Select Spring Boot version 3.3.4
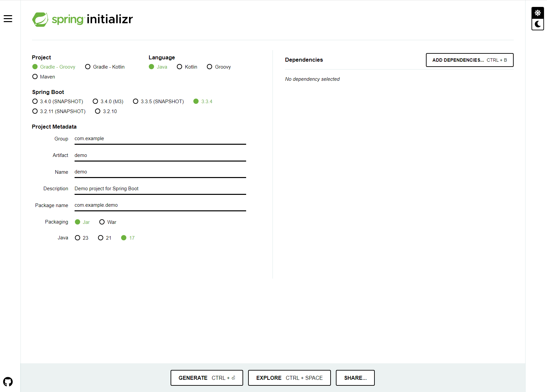547x392 pixels. 203,102
